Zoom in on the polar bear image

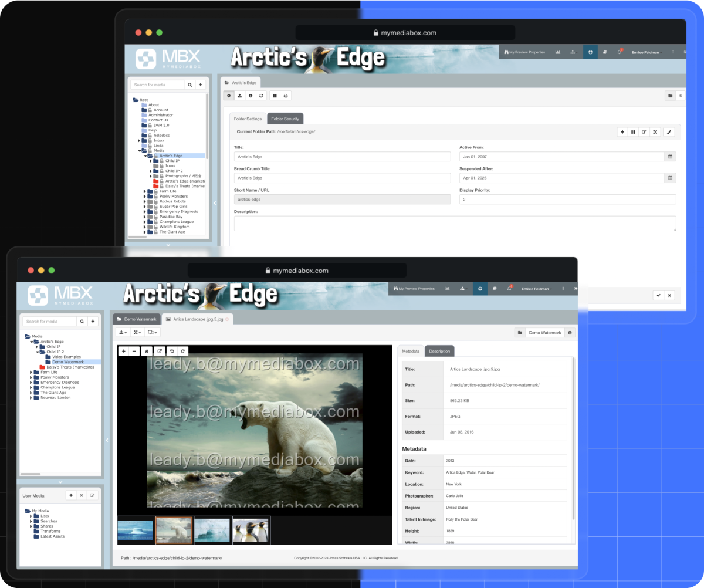pos(123,352)
